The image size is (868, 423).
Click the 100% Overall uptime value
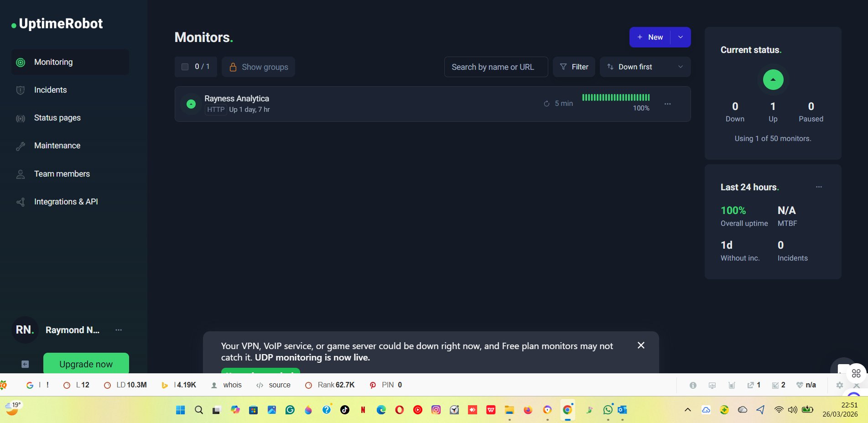click(733, 210)
